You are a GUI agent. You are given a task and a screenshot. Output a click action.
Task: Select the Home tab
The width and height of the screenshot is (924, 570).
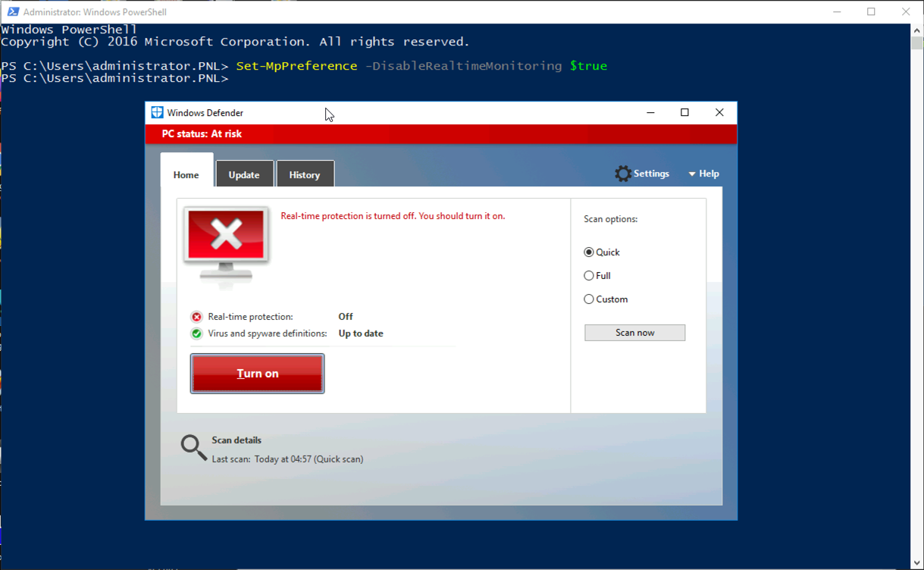click(x=186, y=174)
